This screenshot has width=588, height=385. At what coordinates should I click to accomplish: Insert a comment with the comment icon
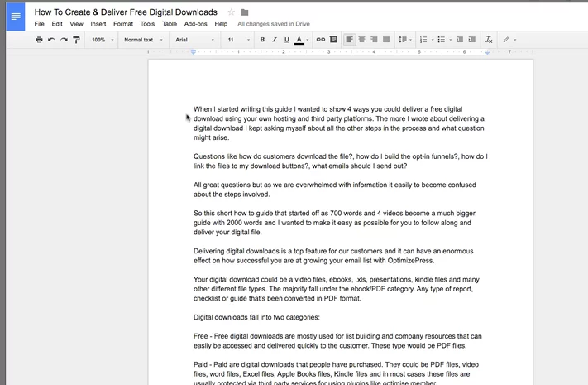pos(333,40)
